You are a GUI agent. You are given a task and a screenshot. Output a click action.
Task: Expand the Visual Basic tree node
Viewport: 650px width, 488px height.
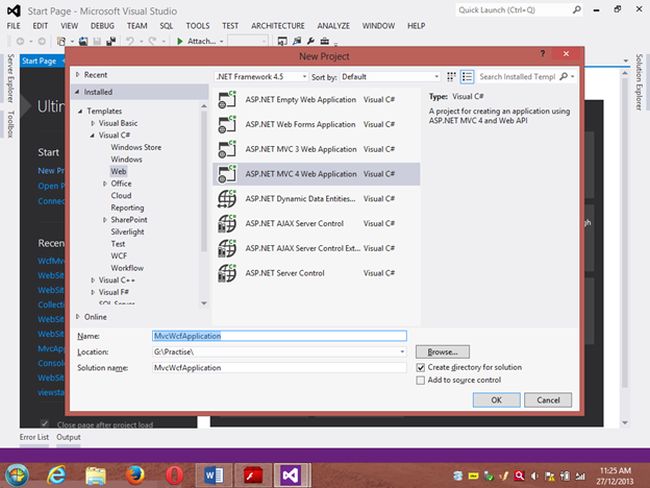tap(93, 123)
